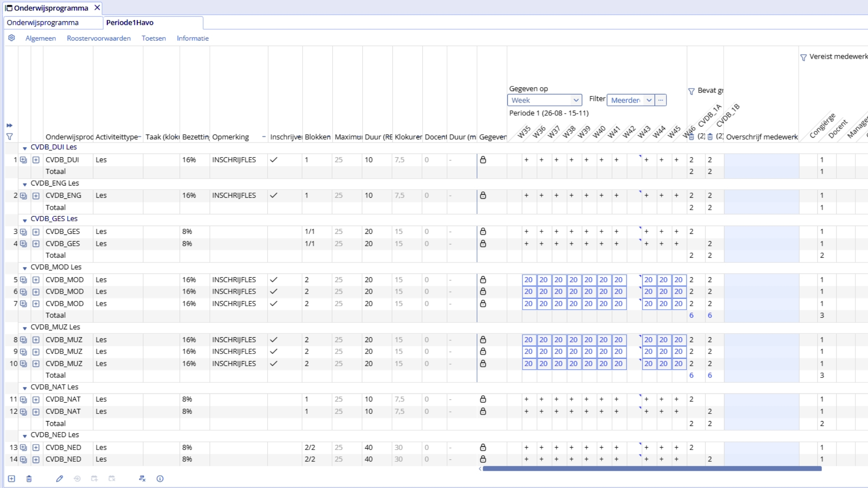
Task: Click the restore history icon in bottom toolbar
Action: click(x=77, y=479)
